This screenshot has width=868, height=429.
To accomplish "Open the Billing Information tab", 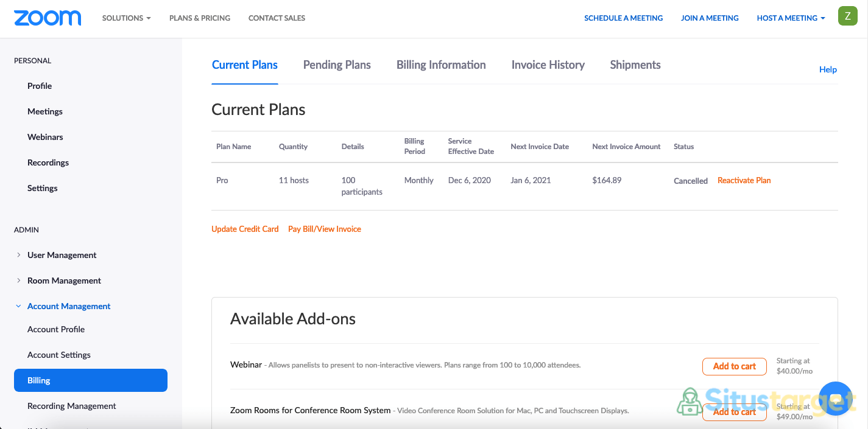I will [x=441, y=65].
